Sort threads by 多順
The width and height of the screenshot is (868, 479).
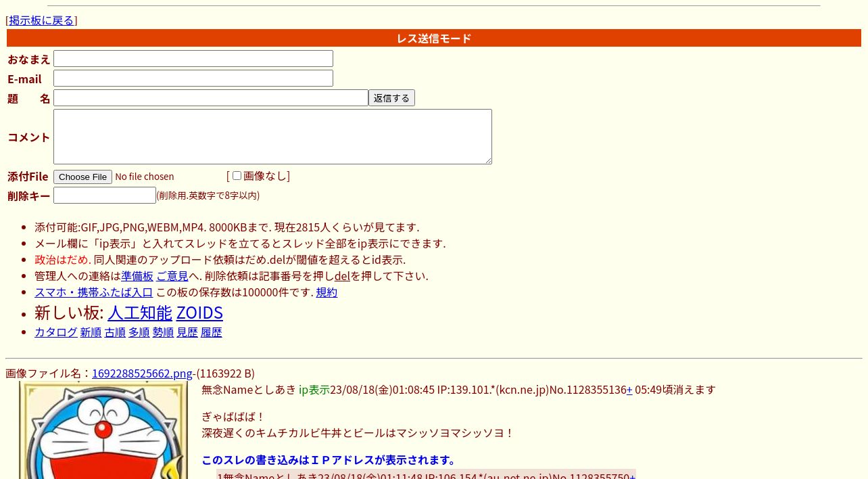point(139,332)
